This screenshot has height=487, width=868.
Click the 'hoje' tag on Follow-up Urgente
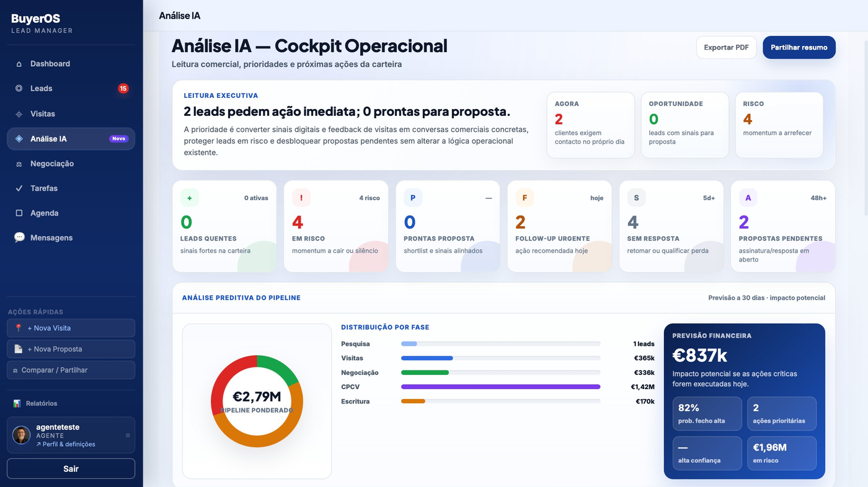coord(596,198)
